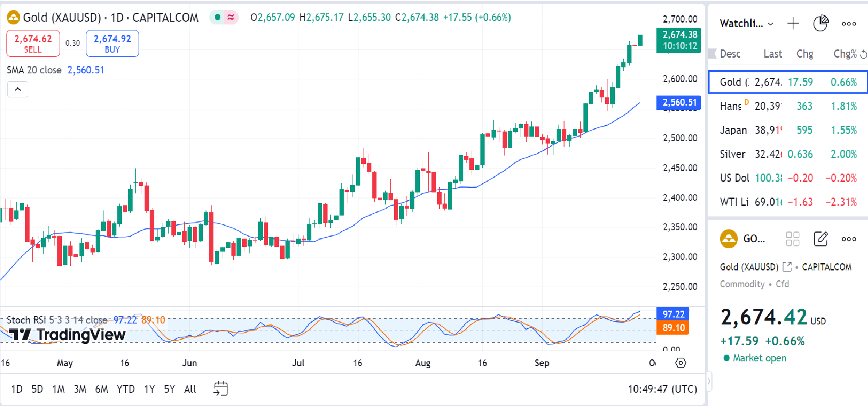This screenshot has height=408, width=868.
Task: Open the UTC timezone clock setting
Action: point(662,389)
